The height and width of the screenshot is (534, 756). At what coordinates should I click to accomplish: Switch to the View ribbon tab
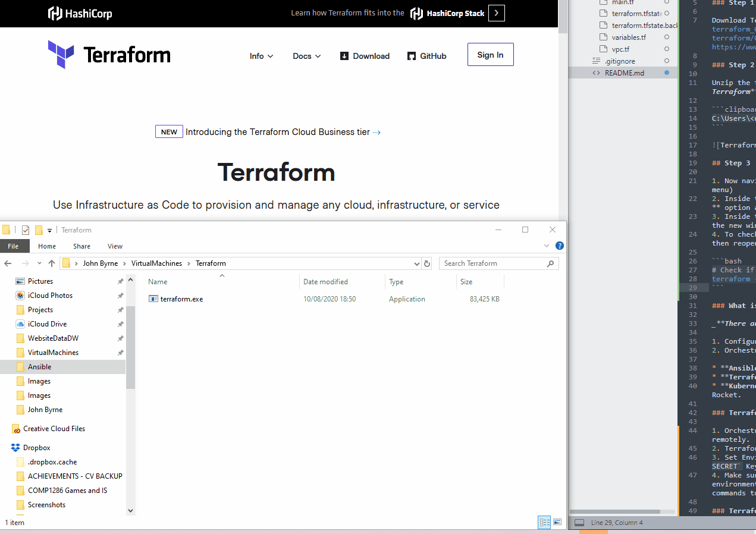pos(115,246)
